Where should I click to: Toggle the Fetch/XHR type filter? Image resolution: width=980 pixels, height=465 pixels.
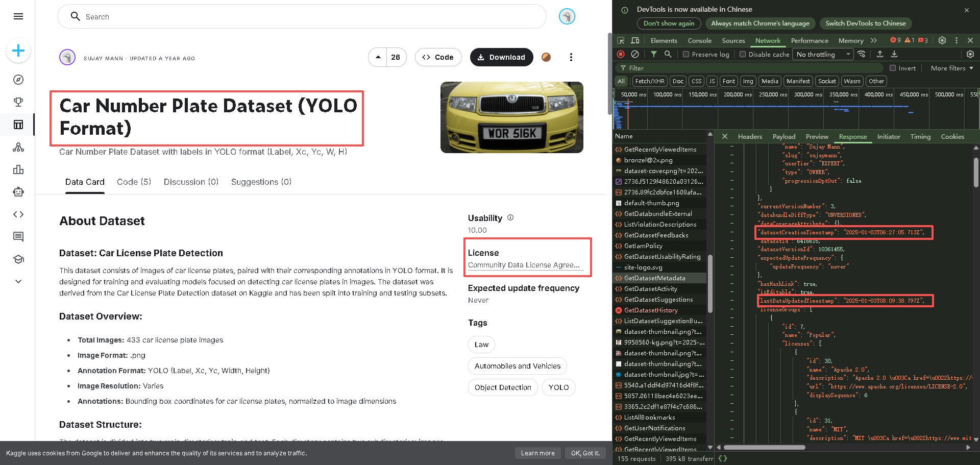pyautogui.click(x=650, y=81)
